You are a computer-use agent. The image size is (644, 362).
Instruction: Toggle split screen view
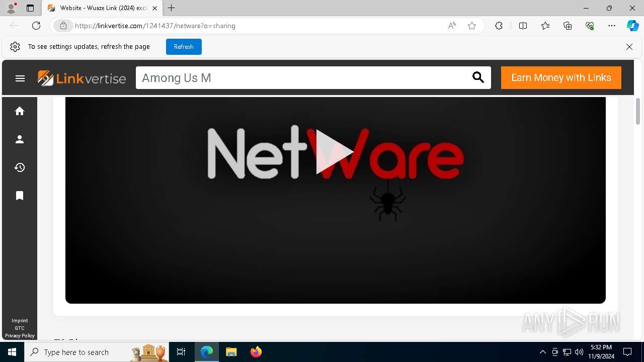click(523, 26)
